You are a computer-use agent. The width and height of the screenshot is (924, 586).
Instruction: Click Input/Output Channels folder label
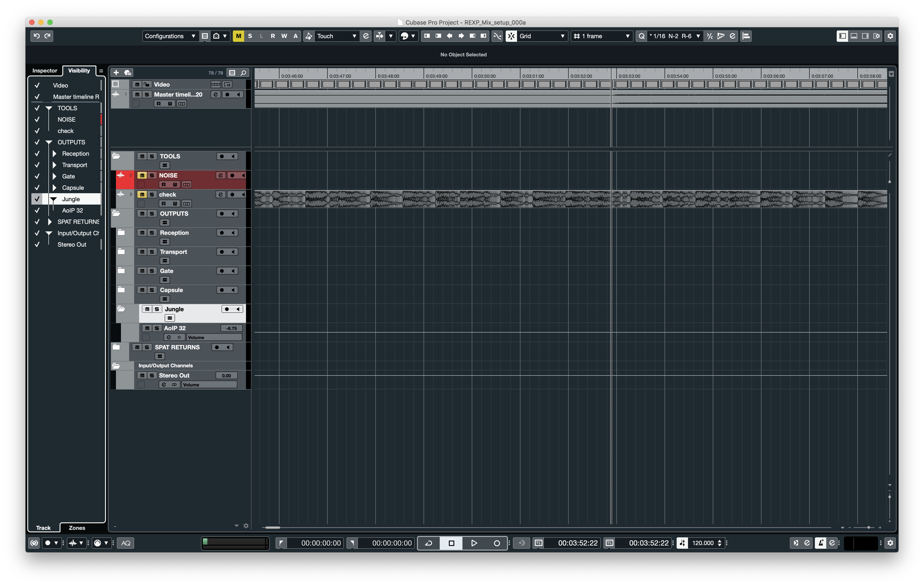pyautogui.click(x=165, y=366)
